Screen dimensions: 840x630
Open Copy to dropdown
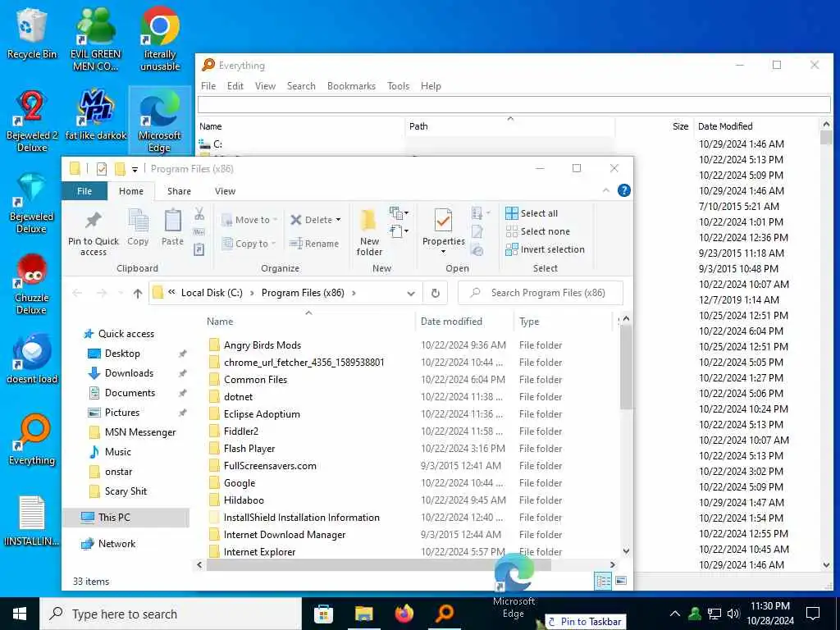pos(249,244)
